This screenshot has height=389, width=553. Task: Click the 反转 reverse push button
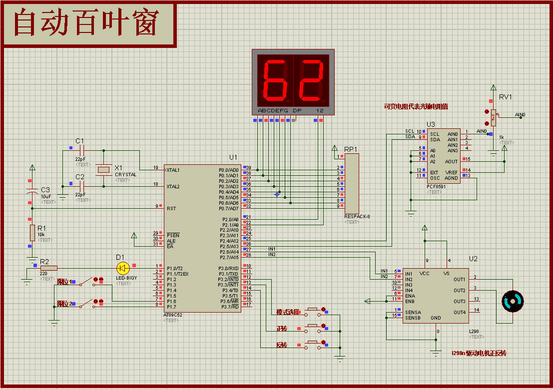tap(312, 344)
